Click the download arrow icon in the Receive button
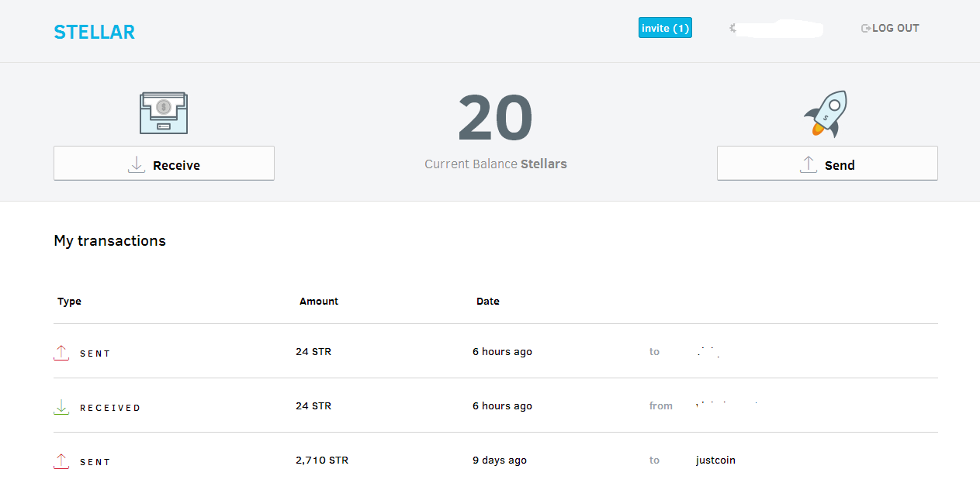 coord(137,164)
